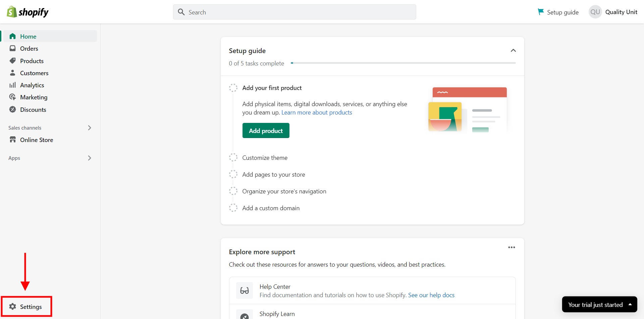Screen dimensions: 644x319
Task: Click the Marketing target icon
Action: [13, 97]
